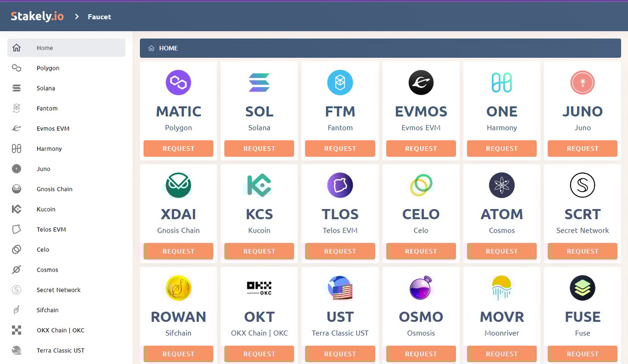This screenshot has height=364, width=628.
Task: Request ATOM from Cosmos faucet
Action: 502,251
